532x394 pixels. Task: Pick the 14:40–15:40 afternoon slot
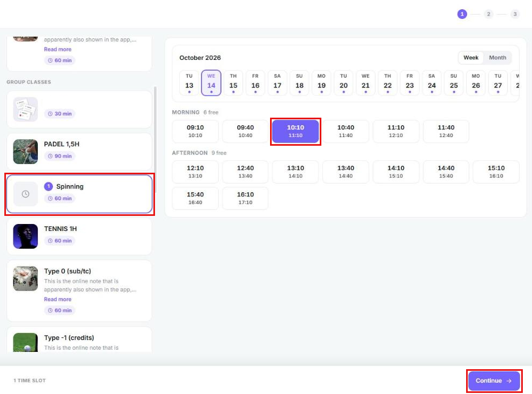tap(446, 172)
